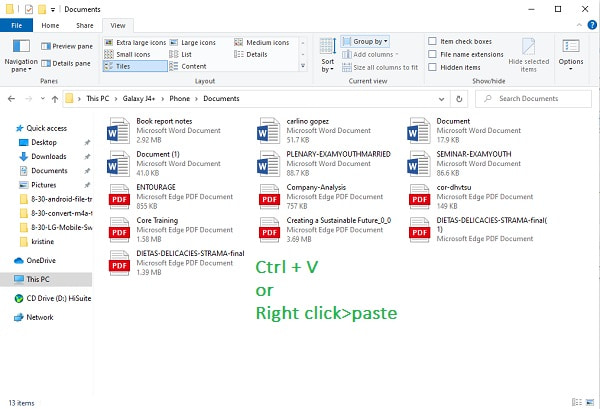Open the Sort by menu
Viewport: 600px width, 409px height.
[x=328, y=55]
